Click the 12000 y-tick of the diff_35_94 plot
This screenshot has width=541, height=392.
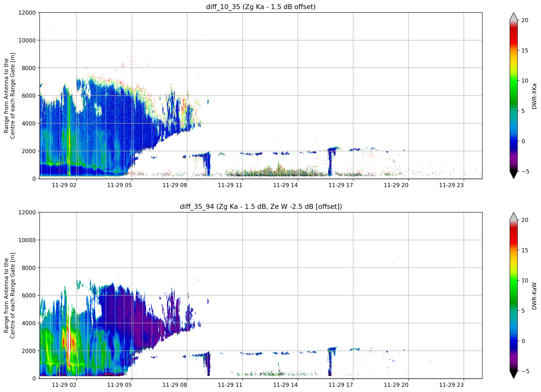coord(27,212)
